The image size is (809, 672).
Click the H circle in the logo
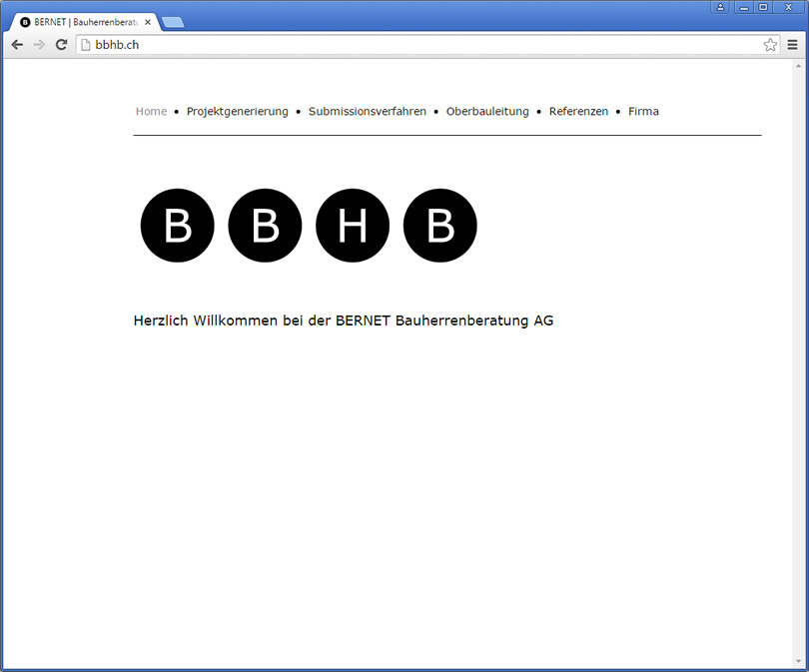point(353,226)
